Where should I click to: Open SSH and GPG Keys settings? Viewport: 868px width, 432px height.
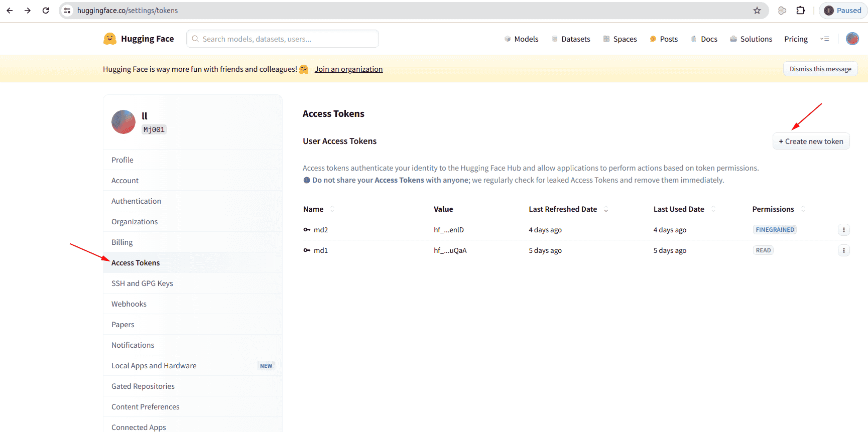(x=142, y=283)
